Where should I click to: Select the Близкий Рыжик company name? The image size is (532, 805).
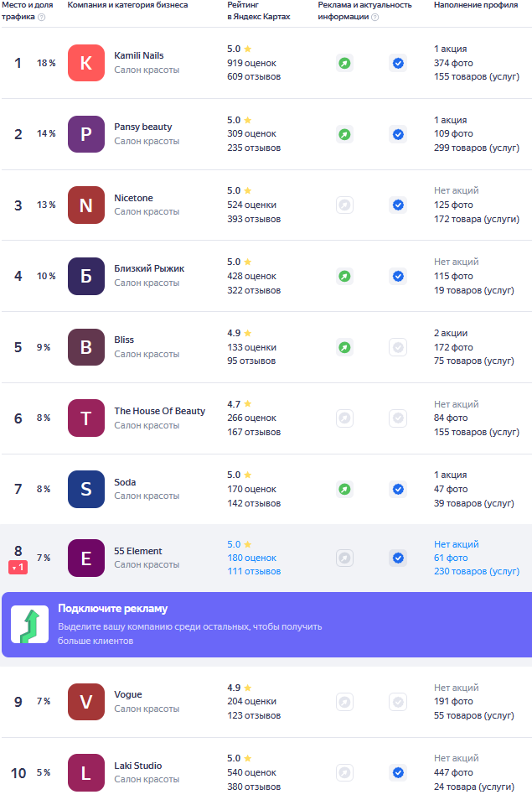click(149, 268)
